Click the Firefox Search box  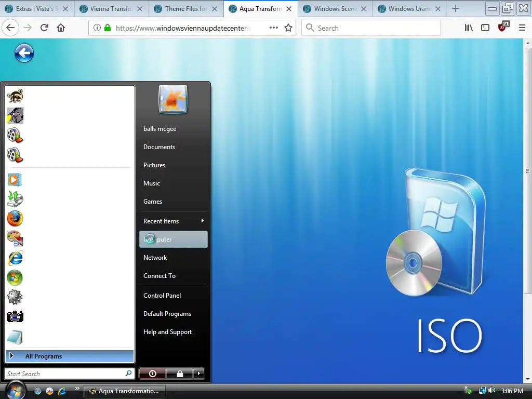371,28
